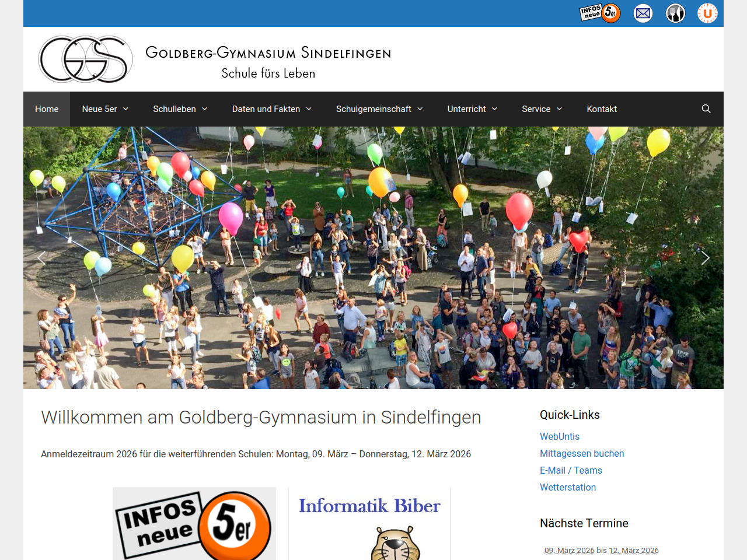Click the GGS school logo
Viewport: 747px width, 560px height.
86,59
